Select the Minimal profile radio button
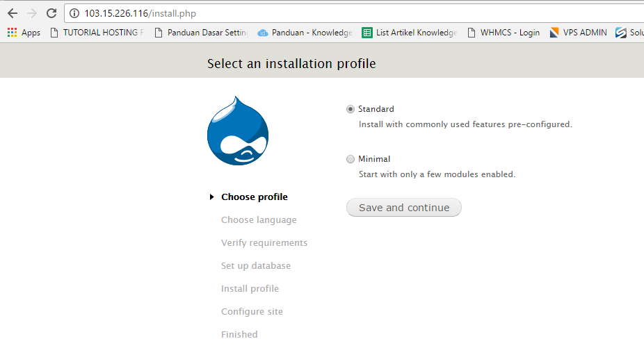 [351, 159]
